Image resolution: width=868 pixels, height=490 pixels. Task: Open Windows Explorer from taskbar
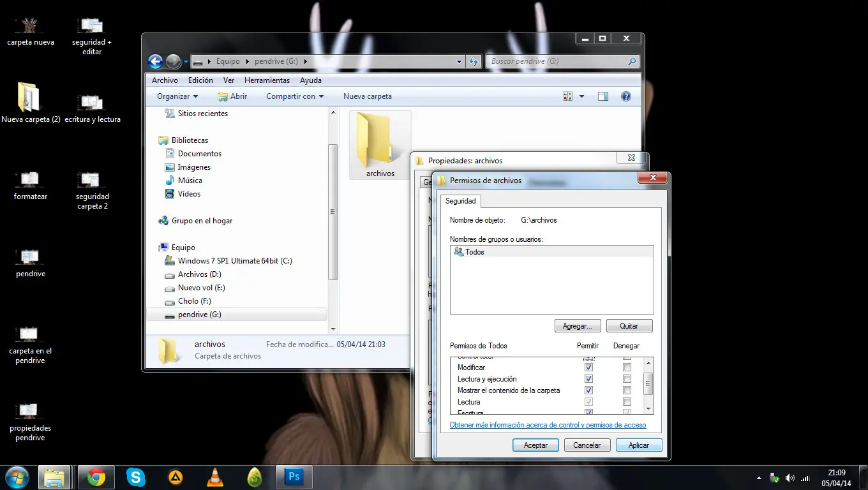pos(54,477)
